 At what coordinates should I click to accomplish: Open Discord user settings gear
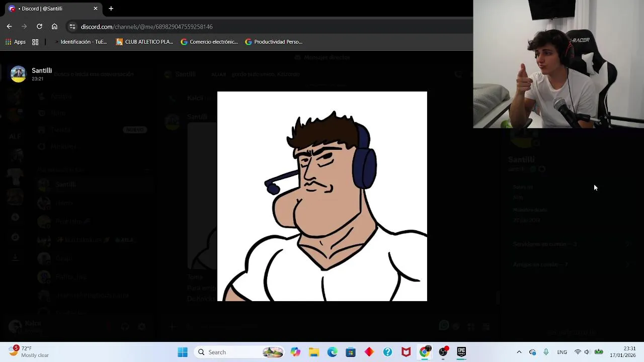[x=141, y=327]
